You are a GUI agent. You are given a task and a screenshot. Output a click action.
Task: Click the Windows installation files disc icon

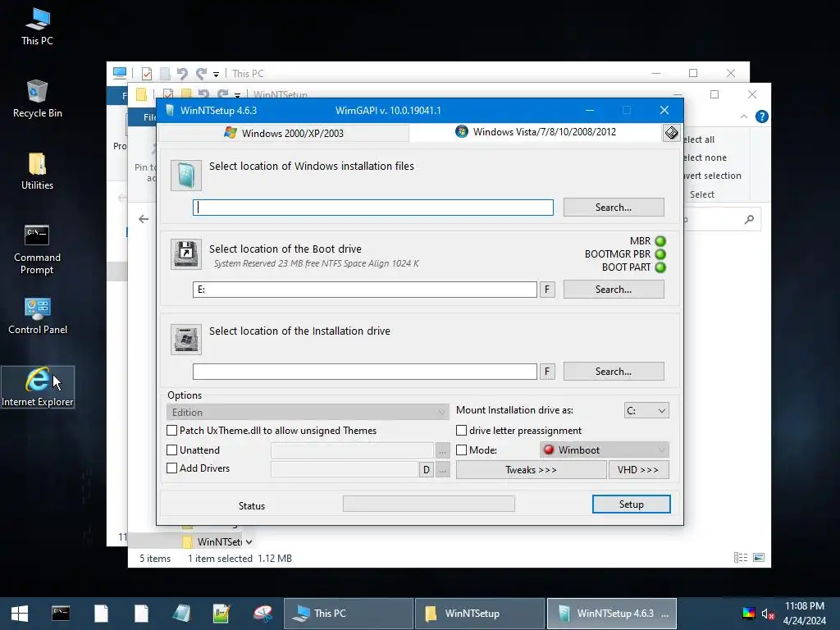(x=186, y=176)
